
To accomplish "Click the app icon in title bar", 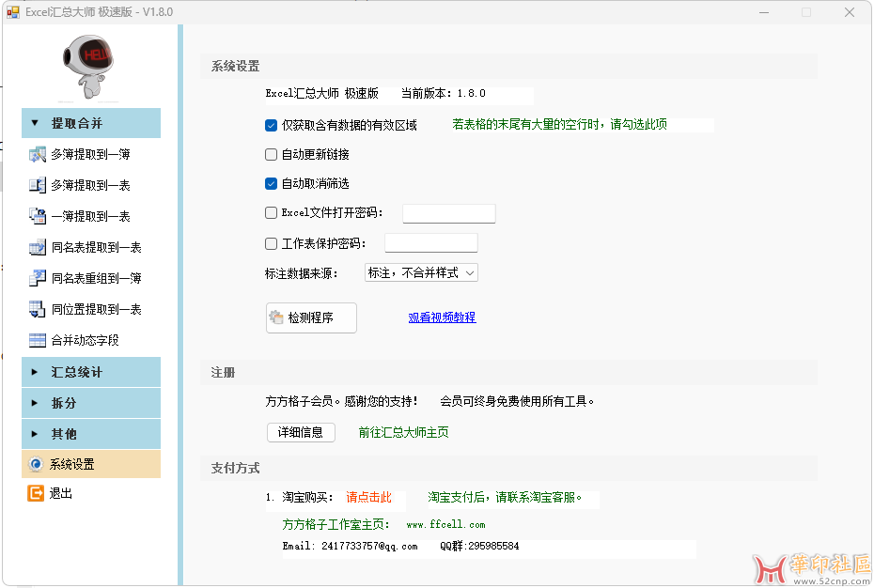I will [x=13, y=12].
